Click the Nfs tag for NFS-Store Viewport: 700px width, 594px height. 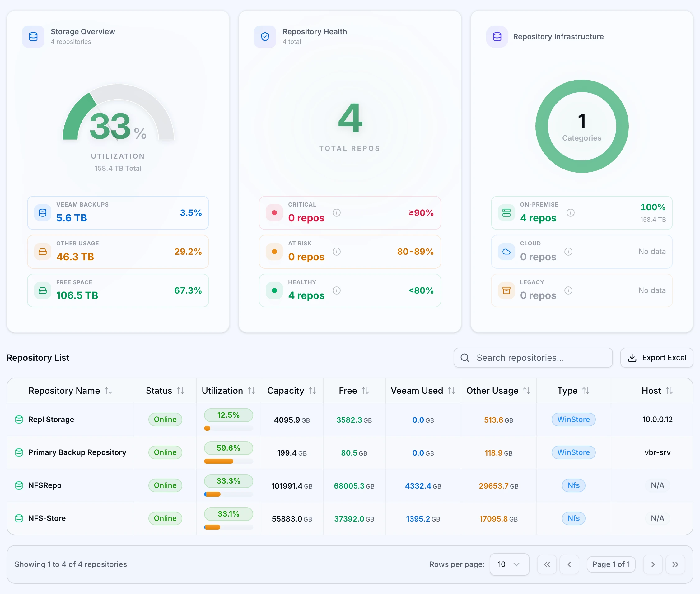tap(573, 518)
